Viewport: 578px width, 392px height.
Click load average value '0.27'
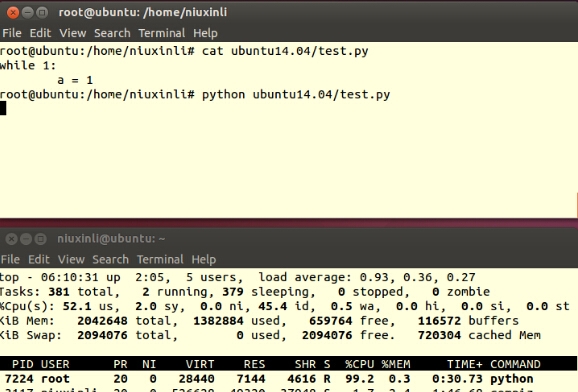pyautogui.click(x=461, y=277)
